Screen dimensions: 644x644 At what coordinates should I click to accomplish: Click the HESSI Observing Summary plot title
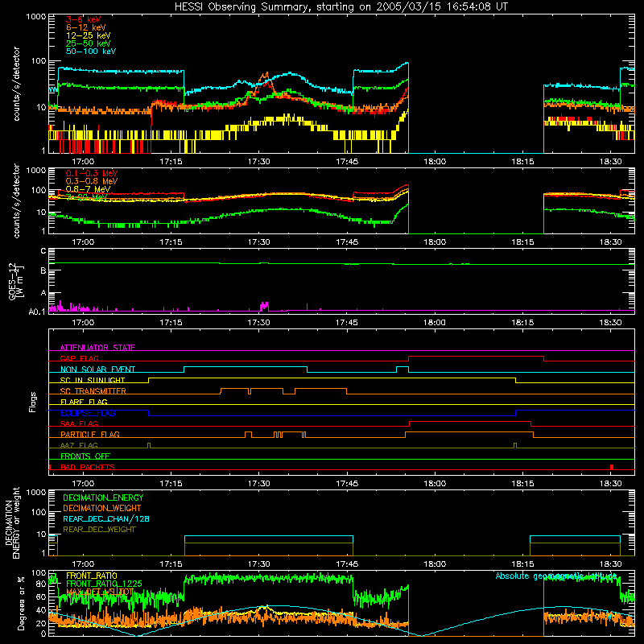[341, 7]
